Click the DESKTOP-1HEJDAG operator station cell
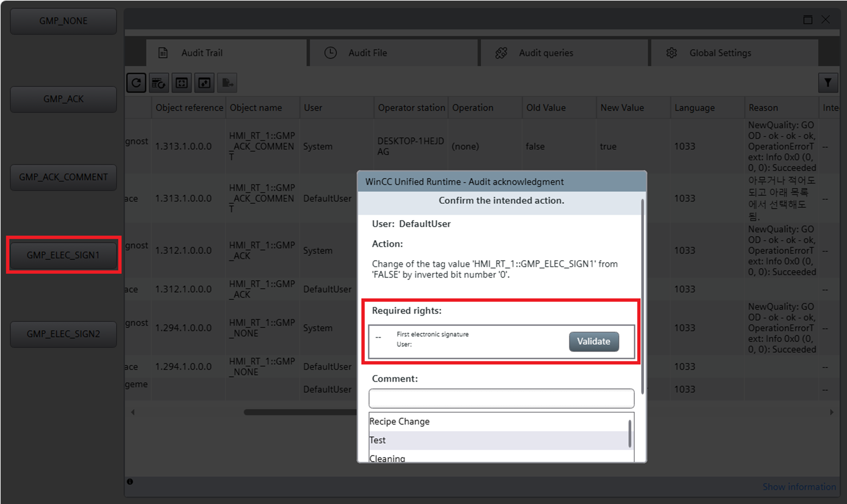The width and height of the screenshot is (847, 504). 411,146
